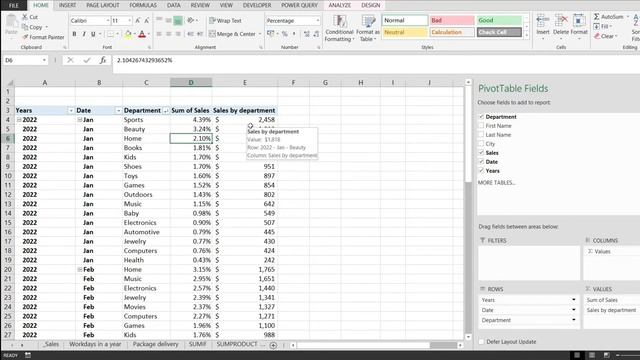This screenshot has height=360, width=640.
Task: Uncheck the Sales field checkbox
Action: [481, 153]
